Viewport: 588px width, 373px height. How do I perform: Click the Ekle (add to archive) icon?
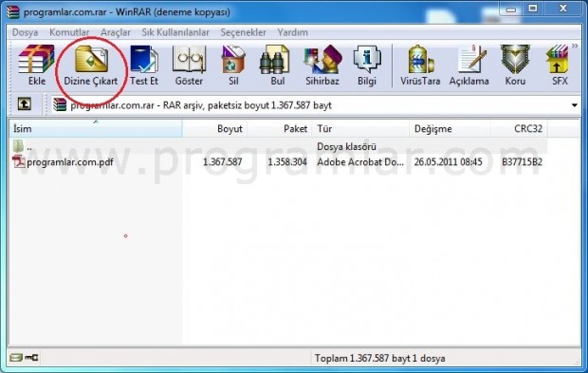pyautogui.click(x=36, y=65)
